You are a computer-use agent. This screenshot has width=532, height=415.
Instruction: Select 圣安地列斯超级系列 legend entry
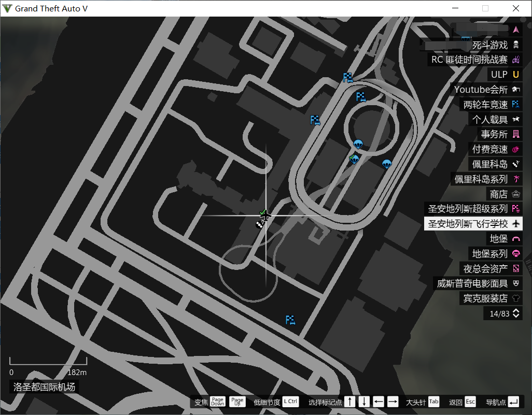pyautogui.click(x=473, y=209)
